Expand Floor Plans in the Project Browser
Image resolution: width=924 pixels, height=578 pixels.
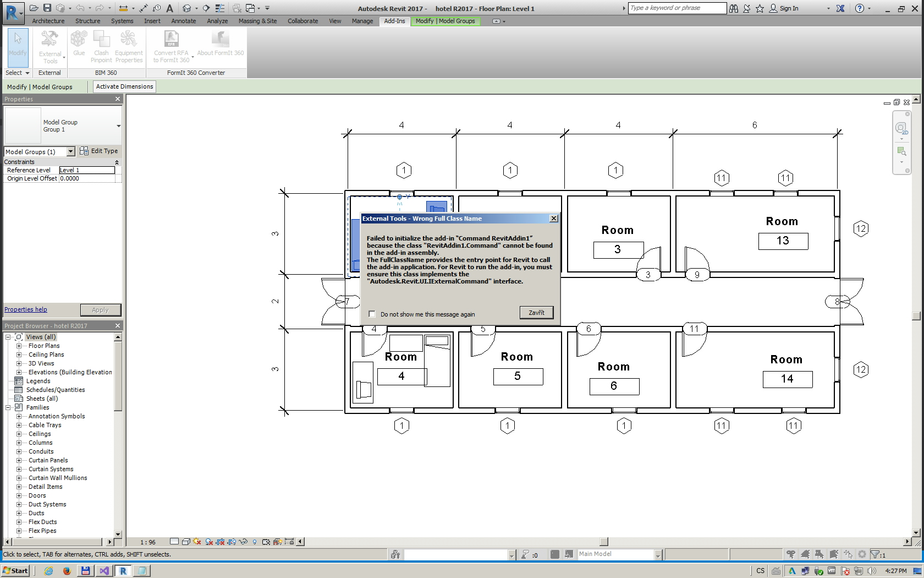[x=20, y=346]
